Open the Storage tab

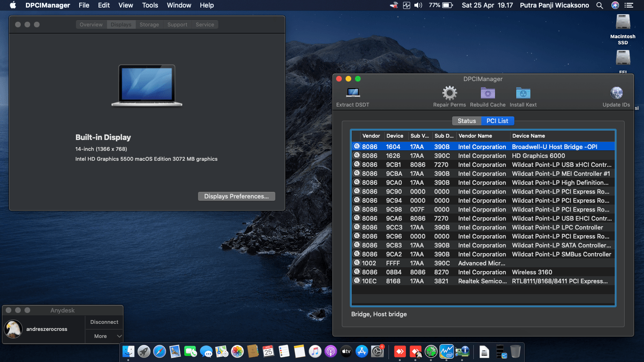point(149,25)
